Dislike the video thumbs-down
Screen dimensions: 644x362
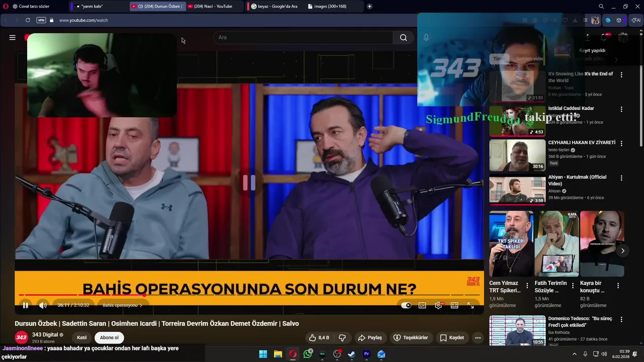[342, 338]
